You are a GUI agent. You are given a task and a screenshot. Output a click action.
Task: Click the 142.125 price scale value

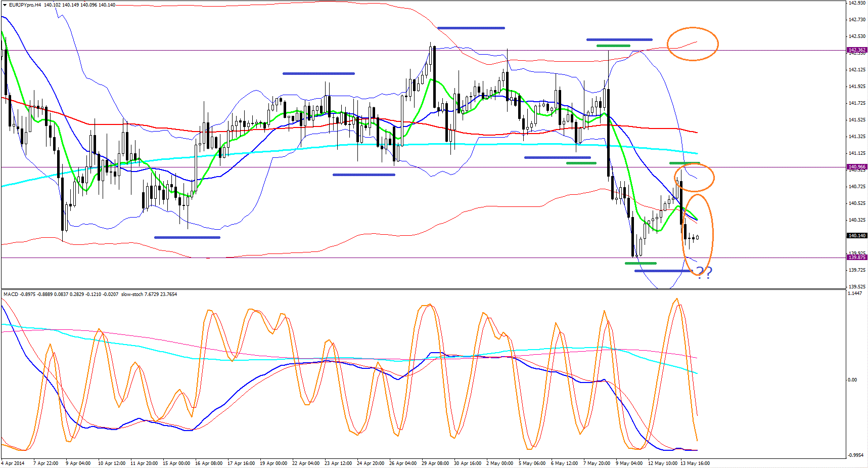click(857, 70)
